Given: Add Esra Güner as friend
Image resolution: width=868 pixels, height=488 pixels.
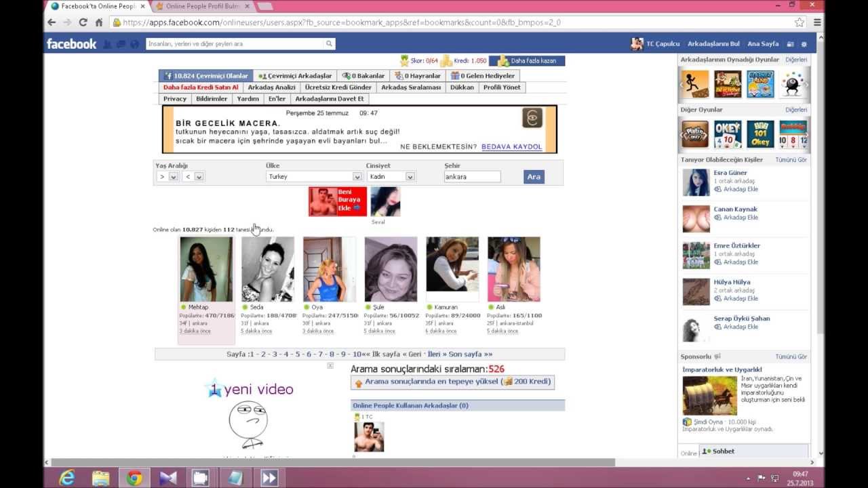Looking at the screenshot, I should [x=735, y=189].
